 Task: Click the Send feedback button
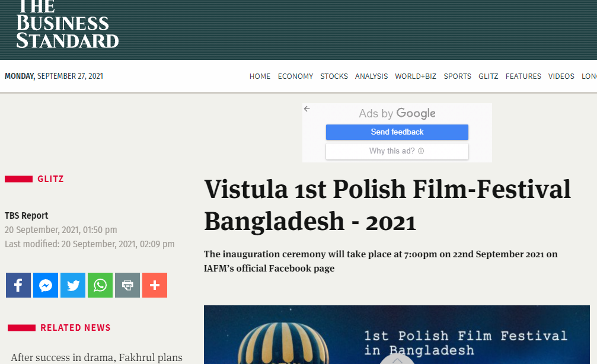click(397, 132)
